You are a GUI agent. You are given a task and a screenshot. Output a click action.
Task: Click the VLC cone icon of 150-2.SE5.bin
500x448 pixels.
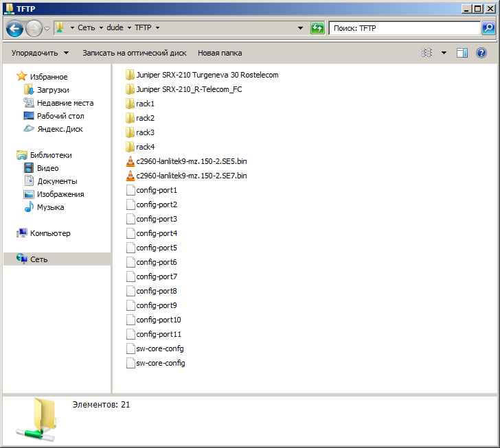pos(130,161)
